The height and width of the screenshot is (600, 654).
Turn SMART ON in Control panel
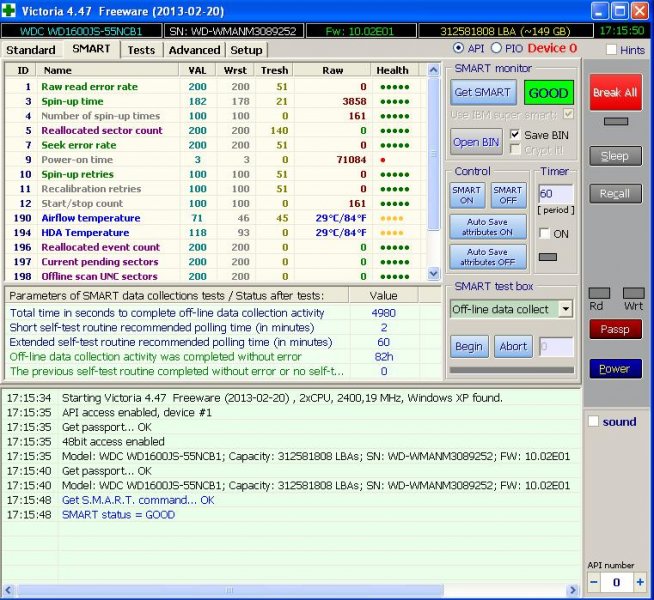[x=467, y=195]
